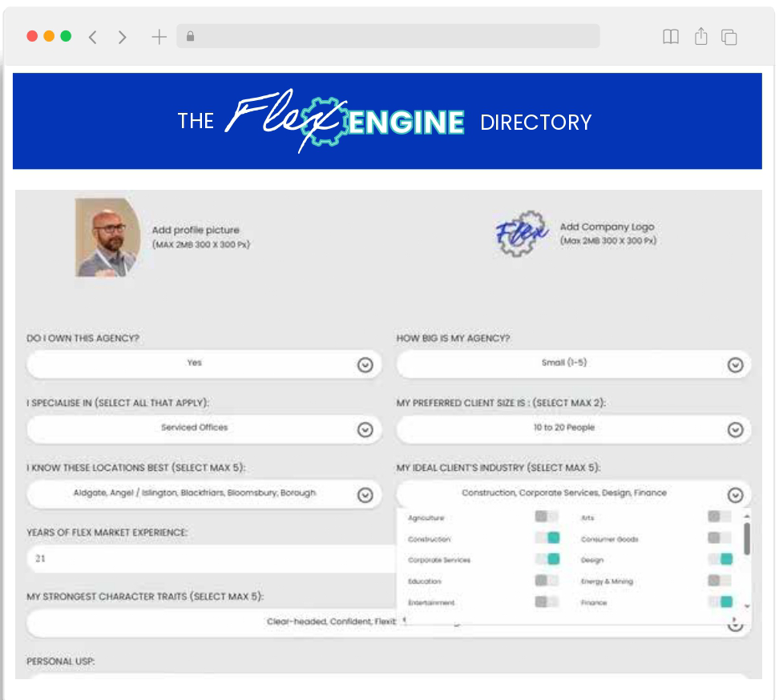Open the reading list book icon
Viewport: 779px width, 700px height.
point(671,37)
